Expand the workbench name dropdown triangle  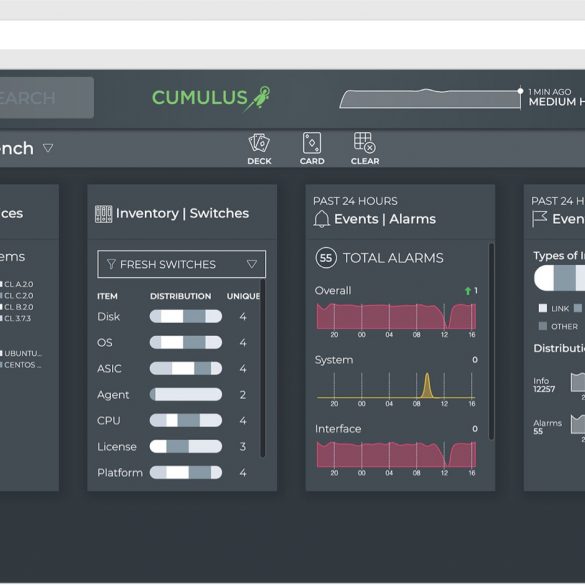[48, 148]
